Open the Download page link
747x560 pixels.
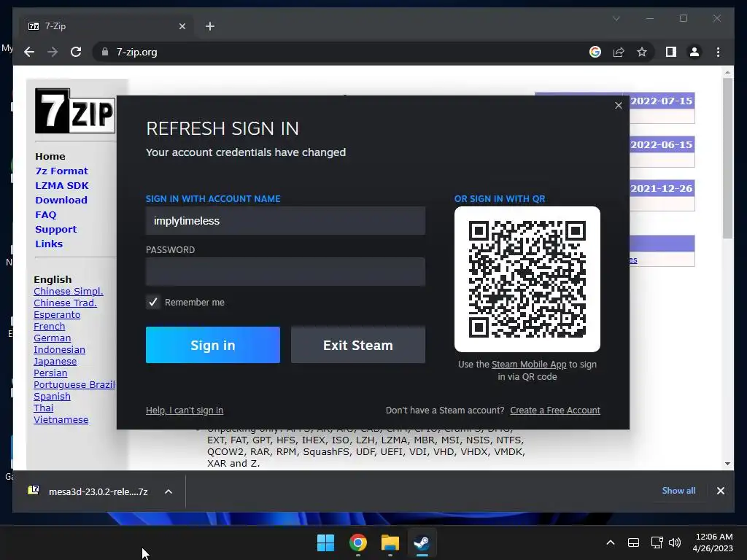click(61, 200)
